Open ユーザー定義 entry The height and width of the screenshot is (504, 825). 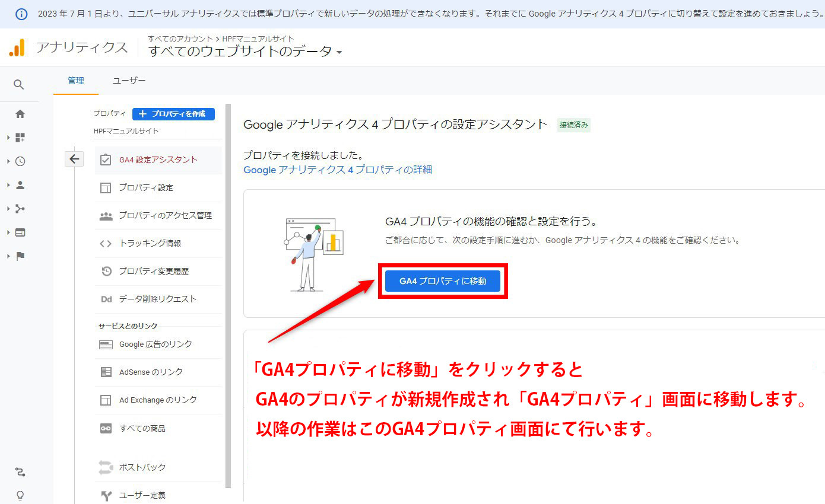[158, 495]
